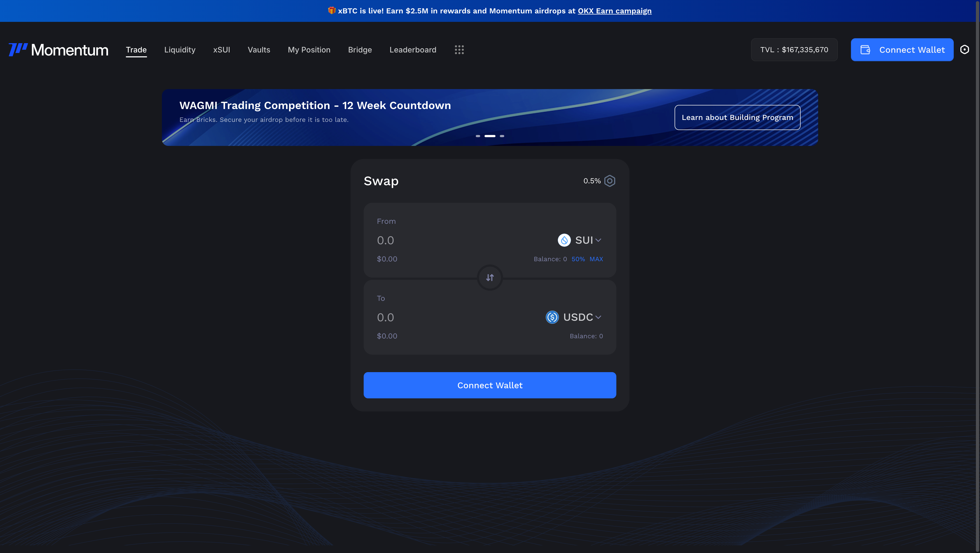This screenshot has width=980, height=553.
Task: Click the To Balance: 0 text
Action: coord(586,336)
